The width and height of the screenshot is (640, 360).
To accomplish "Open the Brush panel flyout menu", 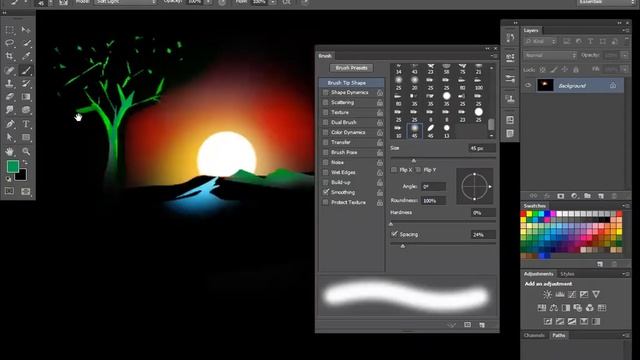I will point(494,56).
